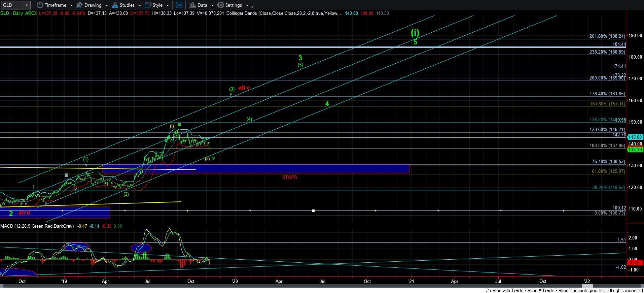Select the green (1) wave label
The image size is (644, 293).
coord(86,159)
